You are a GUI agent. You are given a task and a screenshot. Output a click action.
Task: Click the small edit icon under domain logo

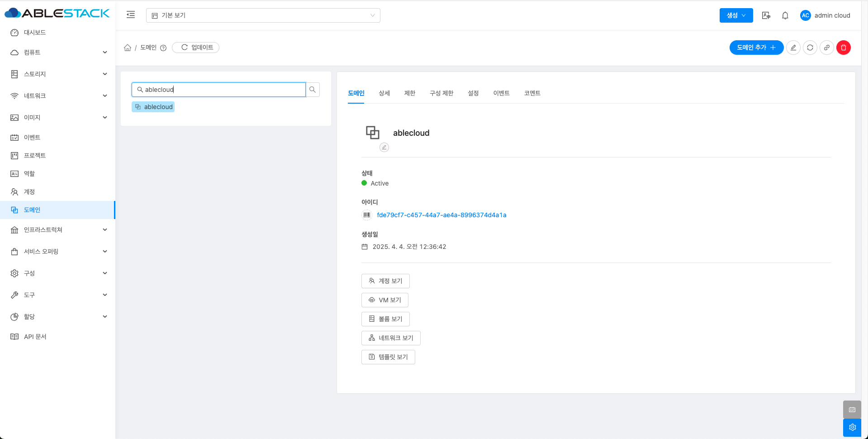click(x=384, y=147)
